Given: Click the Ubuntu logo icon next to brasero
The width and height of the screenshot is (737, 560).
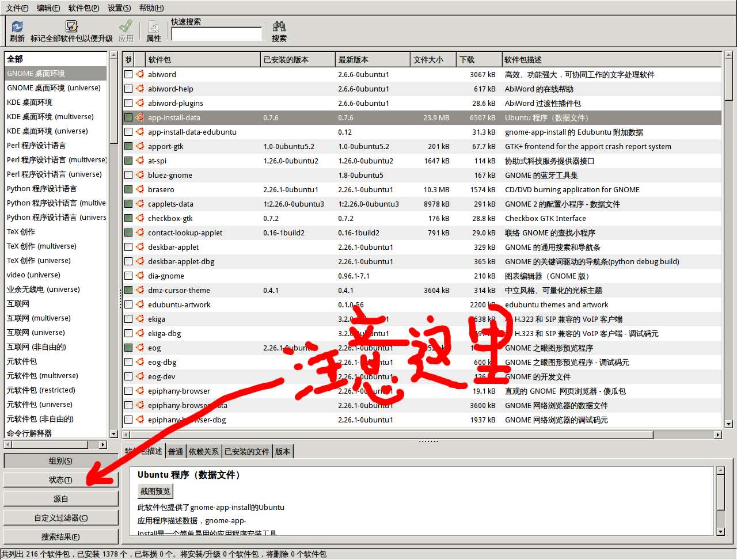Looking at the screenshot, I should point(140,189).
